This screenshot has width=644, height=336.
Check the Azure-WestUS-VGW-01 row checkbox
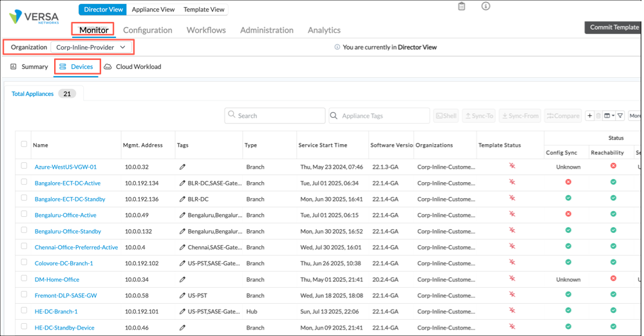24,165
